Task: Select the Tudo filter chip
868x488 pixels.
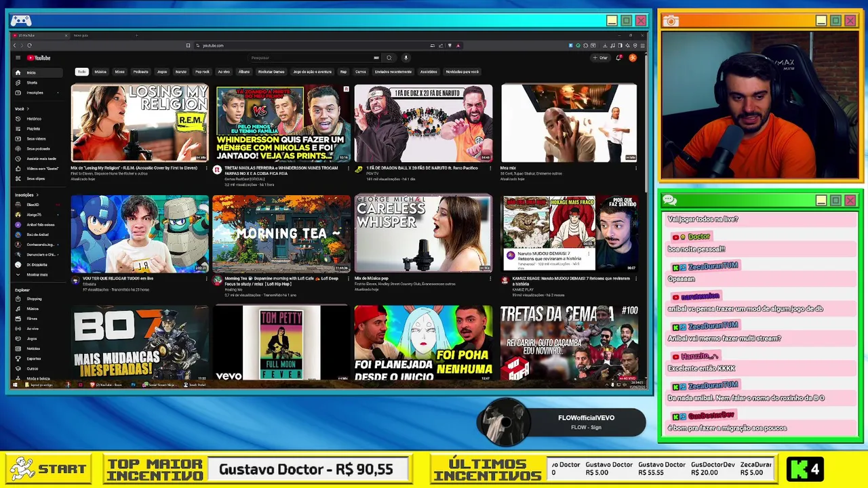Action: (x=81, y=72)
